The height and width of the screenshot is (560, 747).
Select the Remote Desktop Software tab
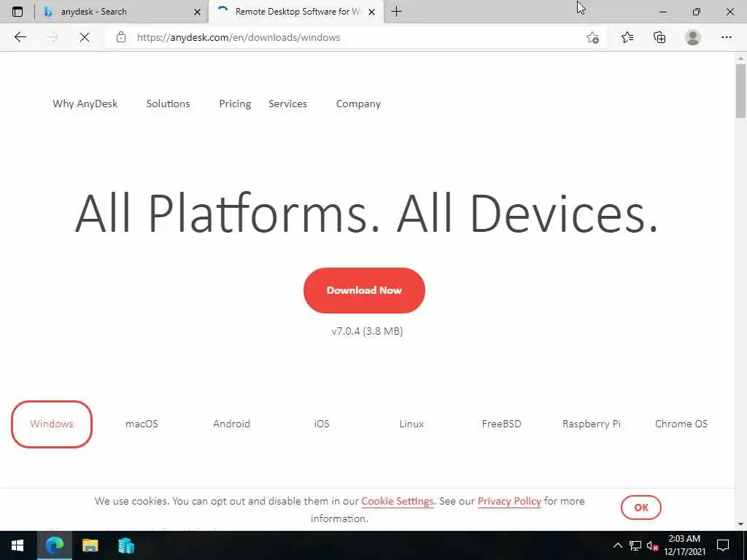(x=296, y=12)
